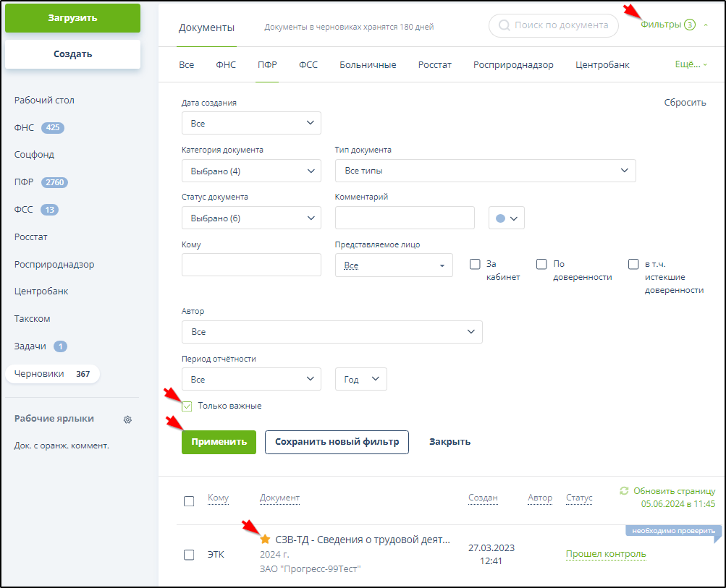Open the comment color picker
The image size is (726, 588).
[x=507, y=218]
